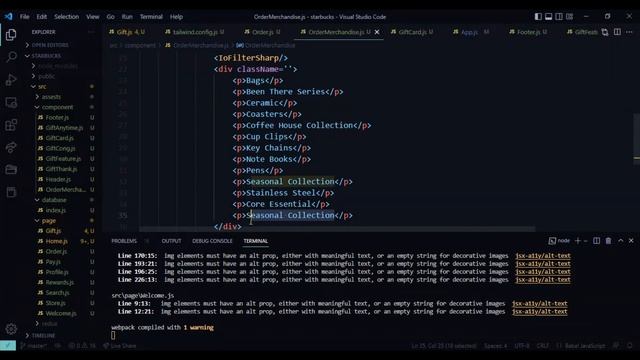This screenshot has width=640, height=360.
Task: Close the OrderMerchandise.js tab
Action: coord(377,32)
